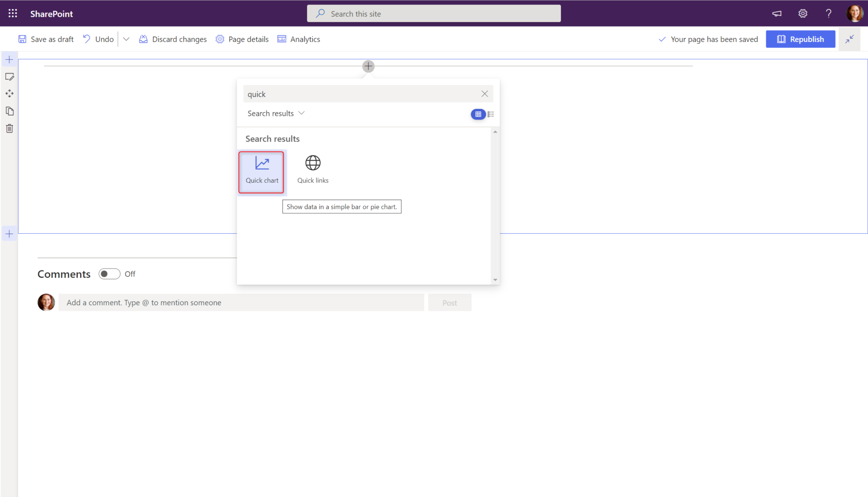The image size is (868, 497).
Task: Open SharePoint settings gear menu
Action: coord(802,13)
